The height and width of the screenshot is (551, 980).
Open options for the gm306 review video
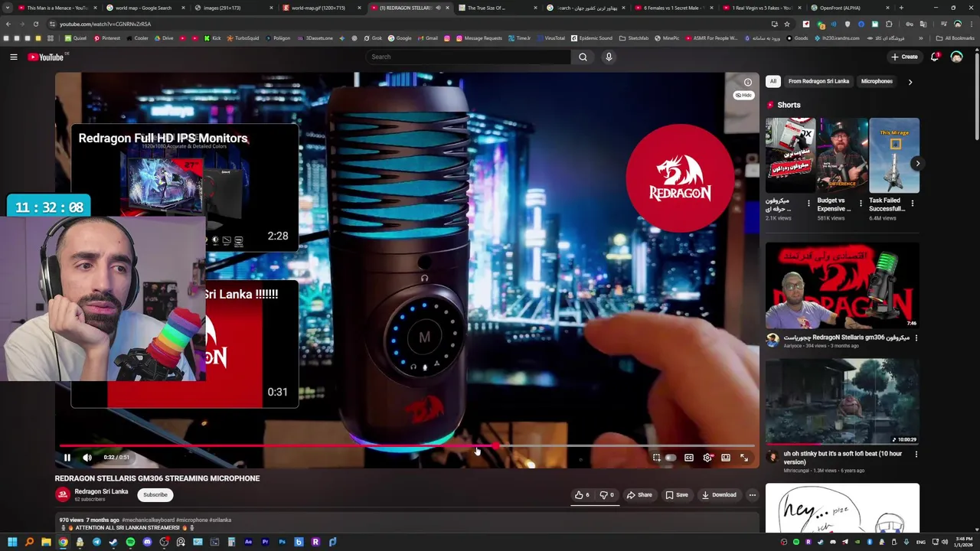[916, 337]
